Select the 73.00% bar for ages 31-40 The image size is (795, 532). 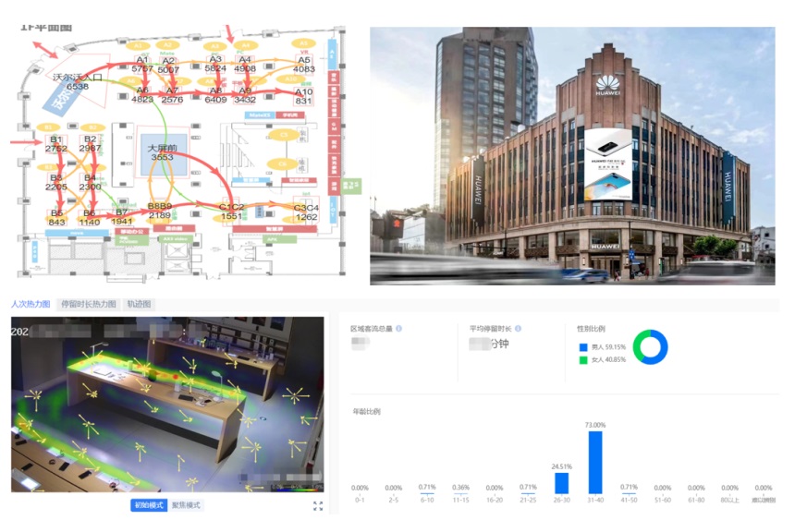(x=595, y=462)
